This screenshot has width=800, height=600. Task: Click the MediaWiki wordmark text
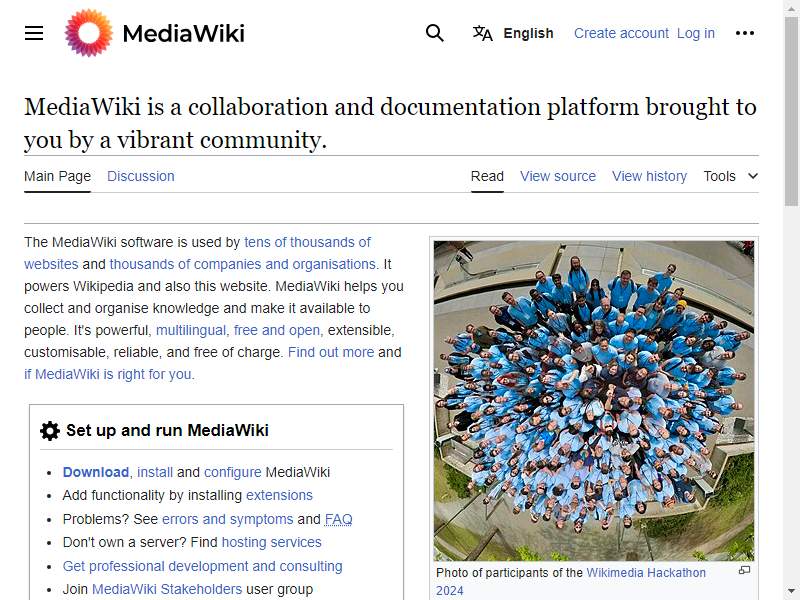pos(184,34)
